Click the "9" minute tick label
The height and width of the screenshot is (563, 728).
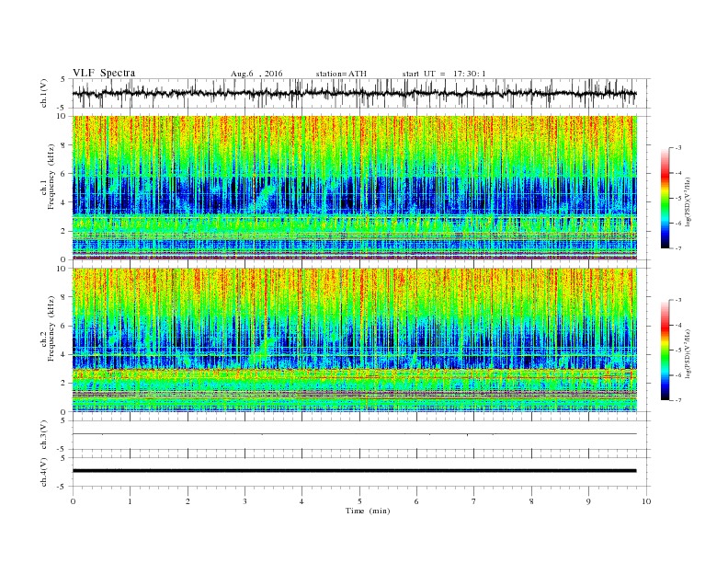point(588,501)
